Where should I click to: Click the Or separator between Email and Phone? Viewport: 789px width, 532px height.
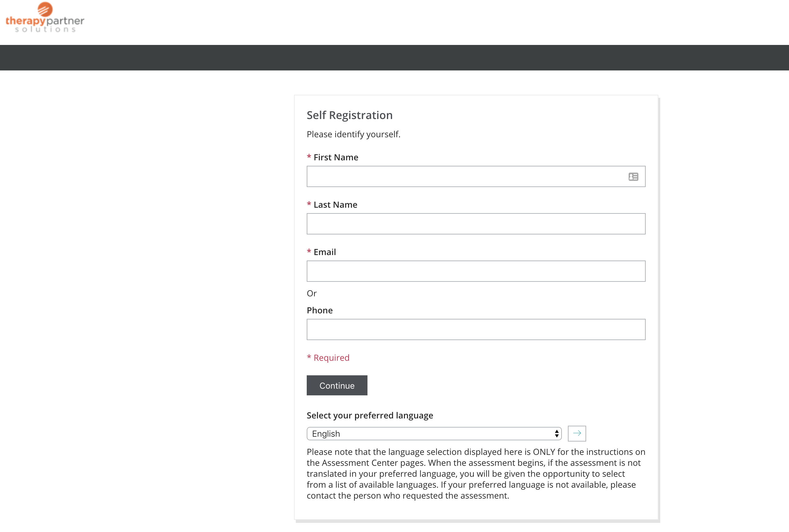tap(312, 293)
